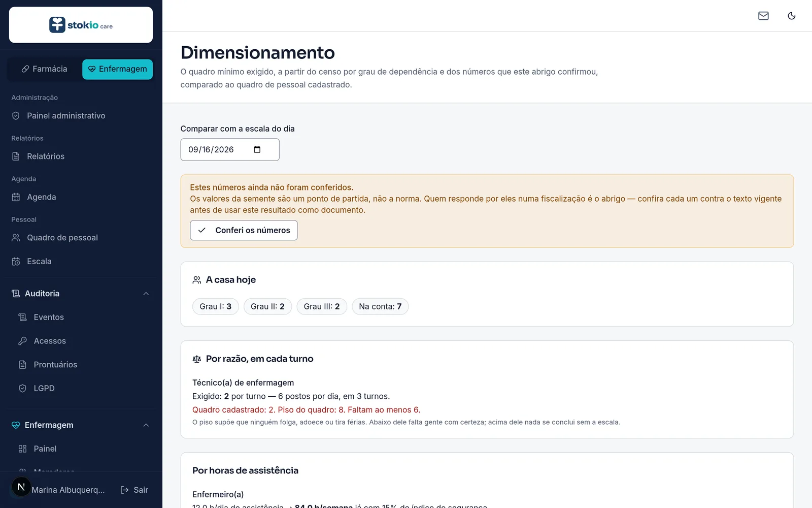Open Acessos under Auditoria

tap(84, 341)
